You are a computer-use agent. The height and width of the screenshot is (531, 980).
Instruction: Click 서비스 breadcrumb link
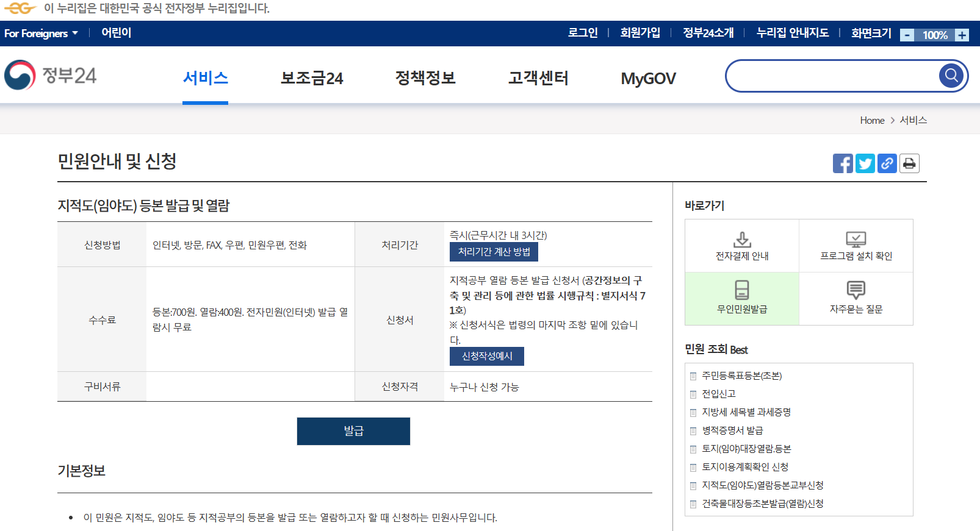point(913,121)
